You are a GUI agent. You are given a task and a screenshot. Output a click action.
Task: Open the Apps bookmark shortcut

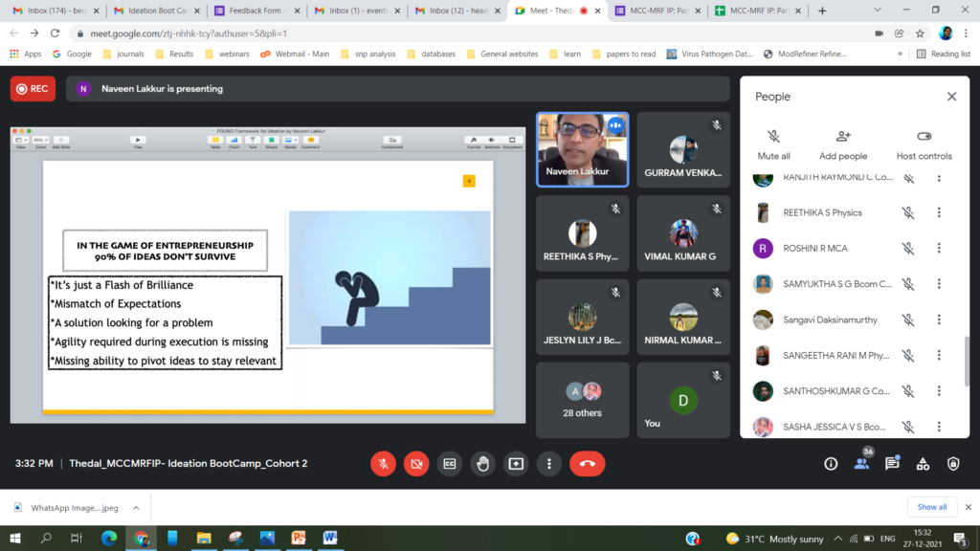26,54
